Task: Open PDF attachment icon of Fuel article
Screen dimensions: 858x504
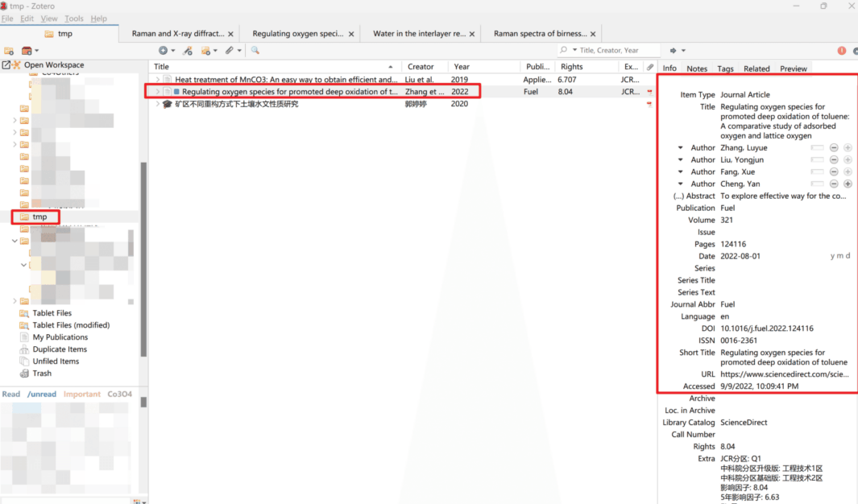Action: pos(649,92)
